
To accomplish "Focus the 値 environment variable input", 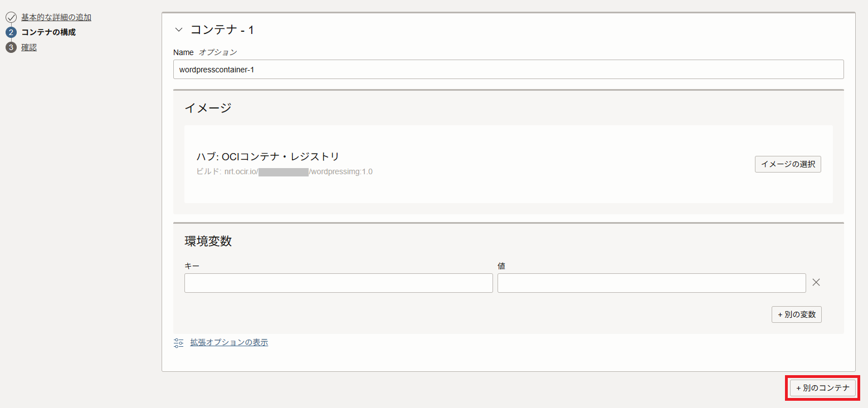I will [651, 283].
